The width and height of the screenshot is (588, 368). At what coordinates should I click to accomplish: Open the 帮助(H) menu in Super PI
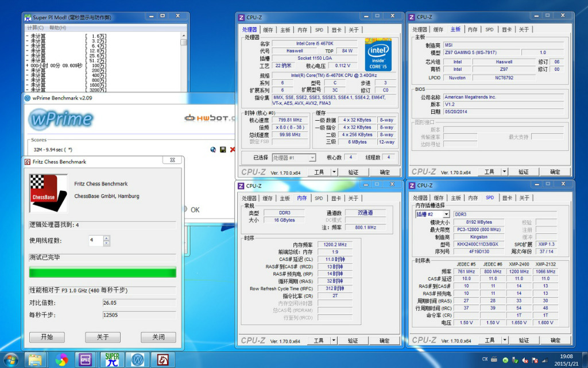(x=58, y=28)
